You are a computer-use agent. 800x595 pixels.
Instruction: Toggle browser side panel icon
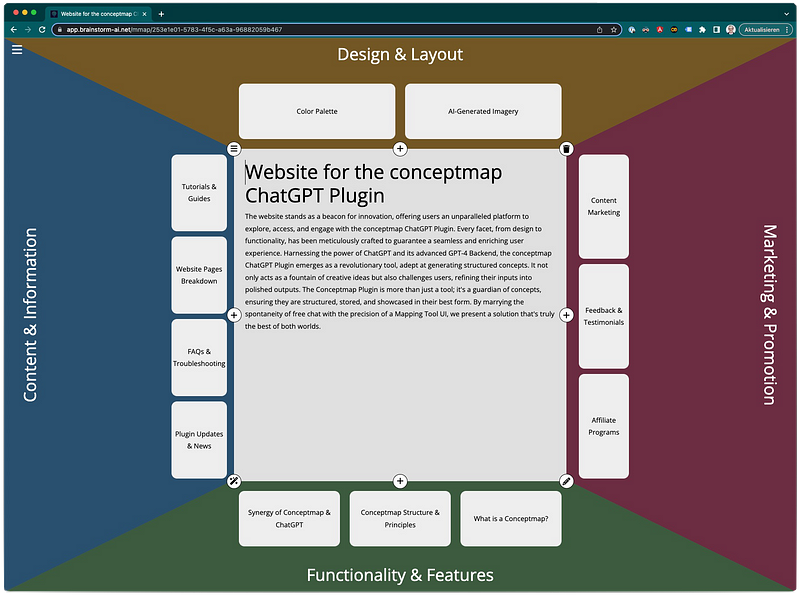click(716, 30)
